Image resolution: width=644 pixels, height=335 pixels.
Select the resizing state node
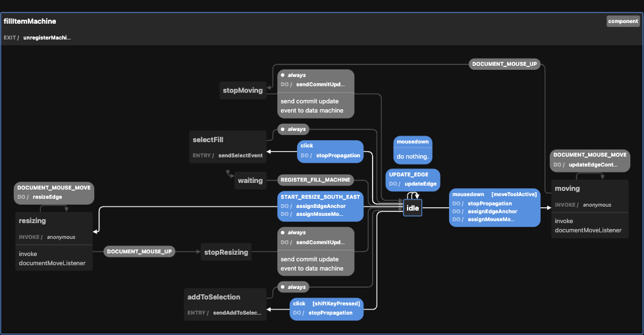coord(55,241)
